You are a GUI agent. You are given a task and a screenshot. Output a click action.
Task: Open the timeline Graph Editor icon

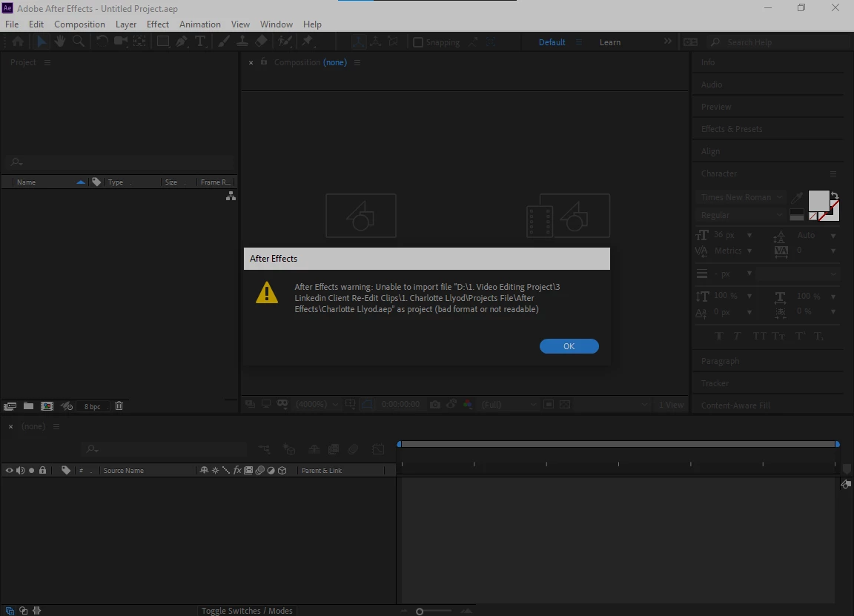click(378, 449)
